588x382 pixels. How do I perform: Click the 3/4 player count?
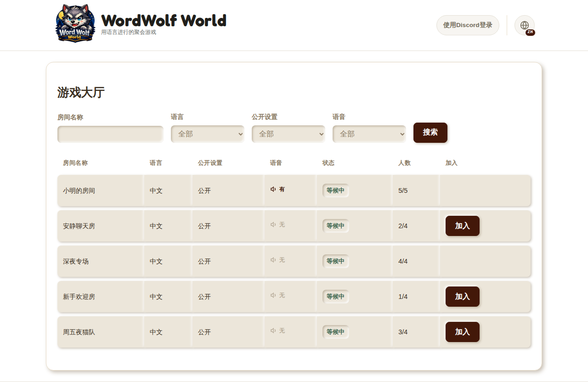[x=403, y=332]
